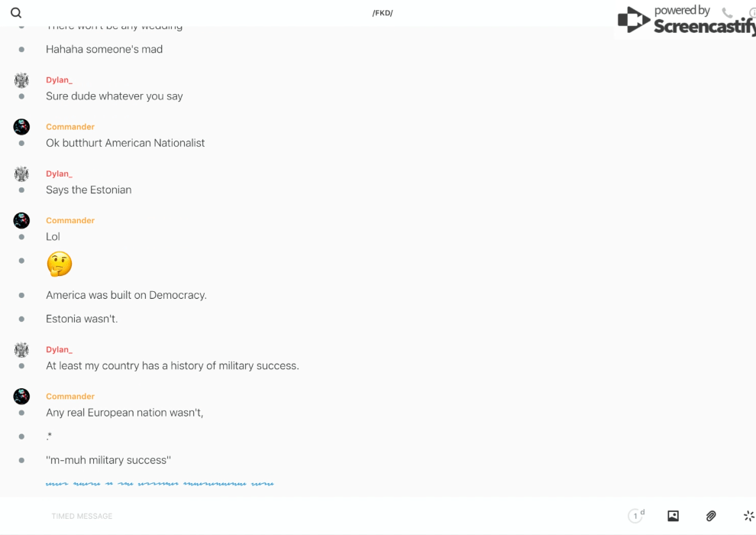Viewport: 756px width, 535px height.
Task: Start a voice call with phone icon
Action: point(727,13)
